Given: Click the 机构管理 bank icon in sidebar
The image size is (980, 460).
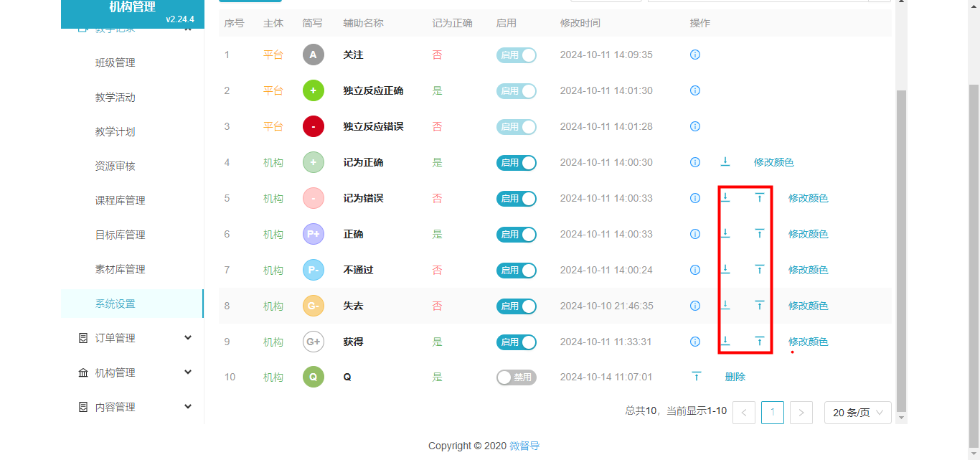Looking at the screenshot, I should pos(83,372).
